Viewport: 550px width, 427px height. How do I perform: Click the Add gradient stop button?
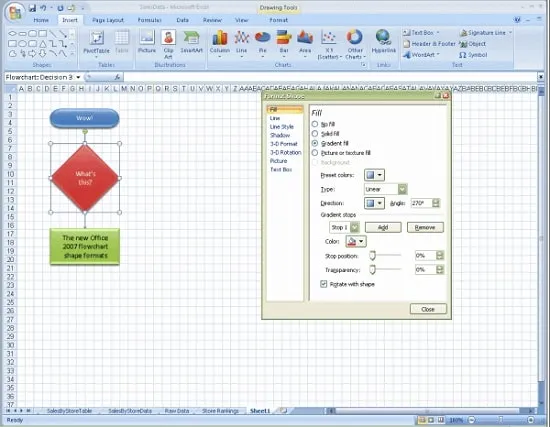(x=383, y=227)
